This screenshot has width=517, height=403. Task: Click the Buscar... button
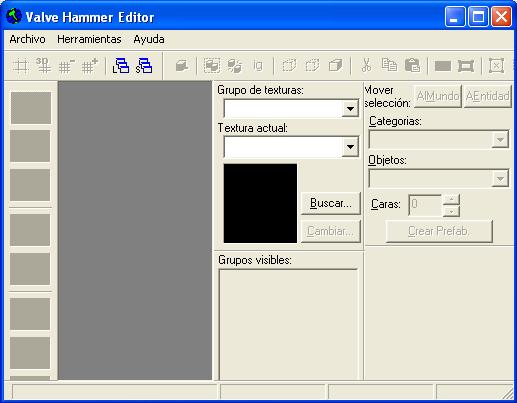click(x=331, y=203)
